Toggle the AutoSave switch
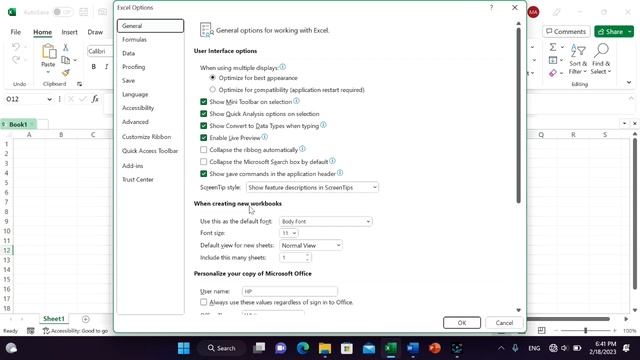The image size is (640, 360). coord(62,12)
